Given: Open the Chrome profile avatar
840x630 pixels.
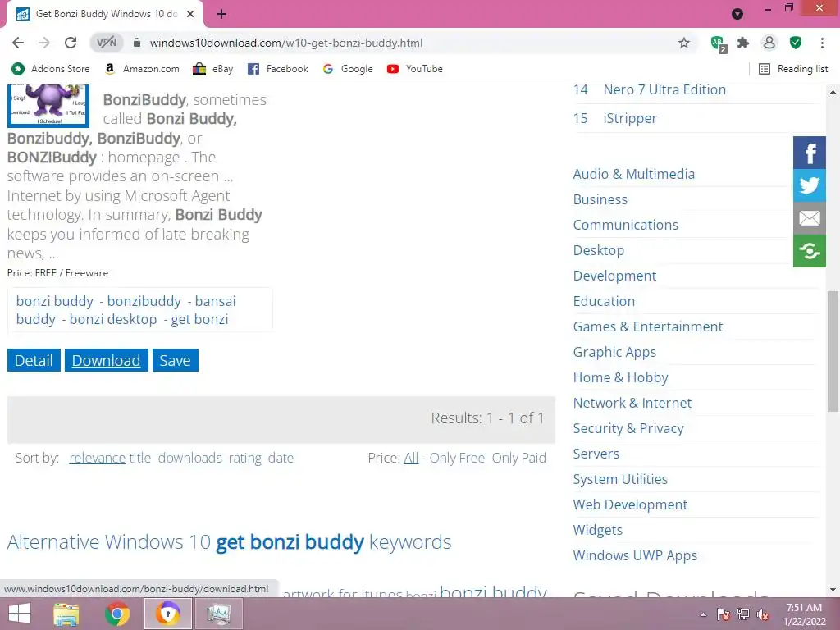Looking at the screenshot, I should (769, 43).
